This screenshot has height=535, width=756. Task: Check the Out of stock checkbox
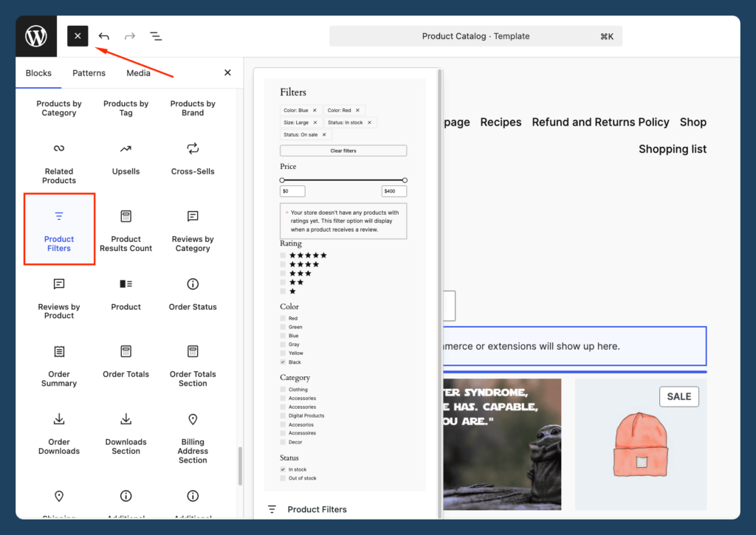(283, 478)
